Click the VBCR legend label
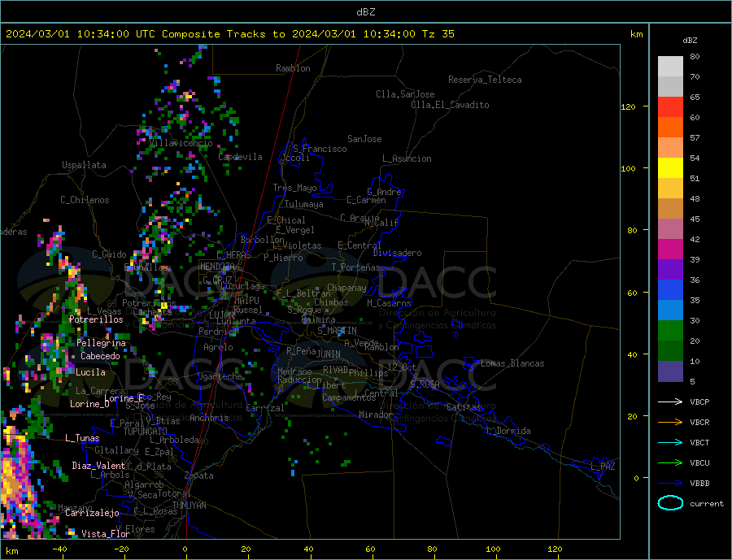Image resolution: width=732 pixels, height=560 pixels. coord(699,423)
